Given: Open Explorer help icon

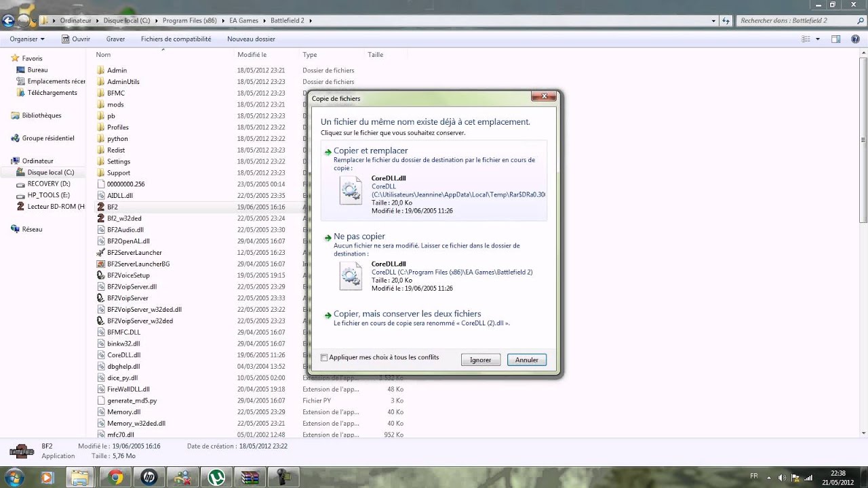Looking at the screenshot, I should (854, 39).
